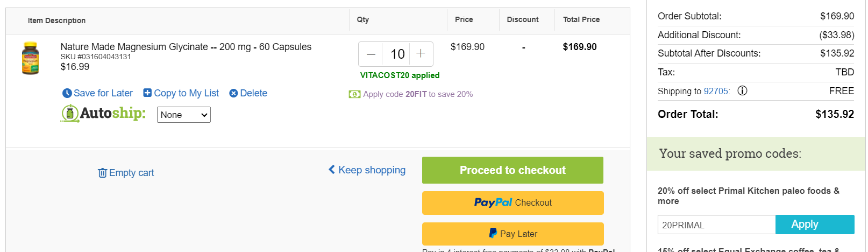This screenshot has width=868, height=252.
Task: Click the Proceed to checkout button
Action: click(513, 170)
